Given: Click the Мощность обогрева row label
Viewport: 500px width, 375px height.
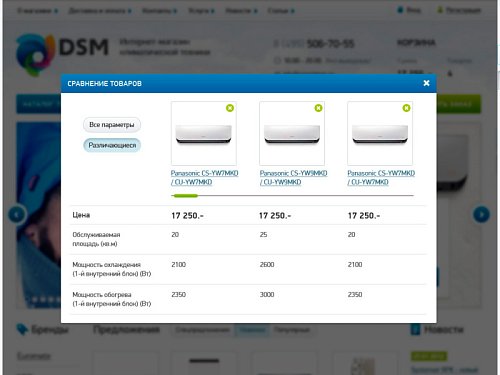Looking at the screenshot, I should [x=112, y=299].
